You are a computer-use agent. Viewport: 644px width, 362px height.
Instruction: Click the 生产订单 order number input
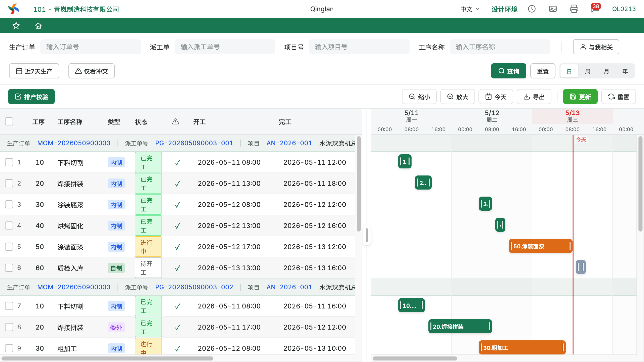pyautogui.click(x=91, y=47)
